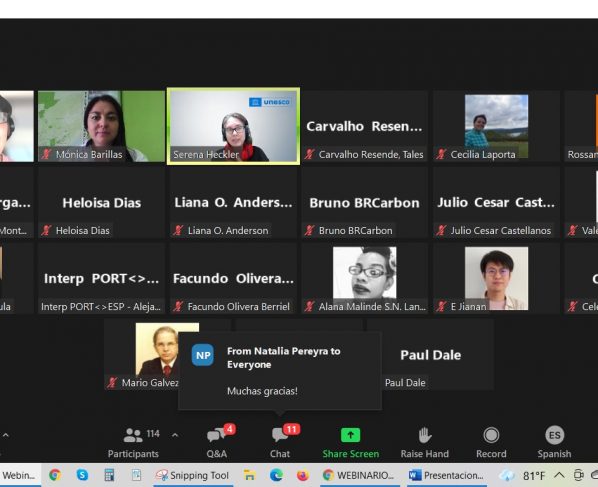Select the Interp PORT<>ESP interpreter tile
Viewport: 598px width, 487px height.
(x=101, y=279)
